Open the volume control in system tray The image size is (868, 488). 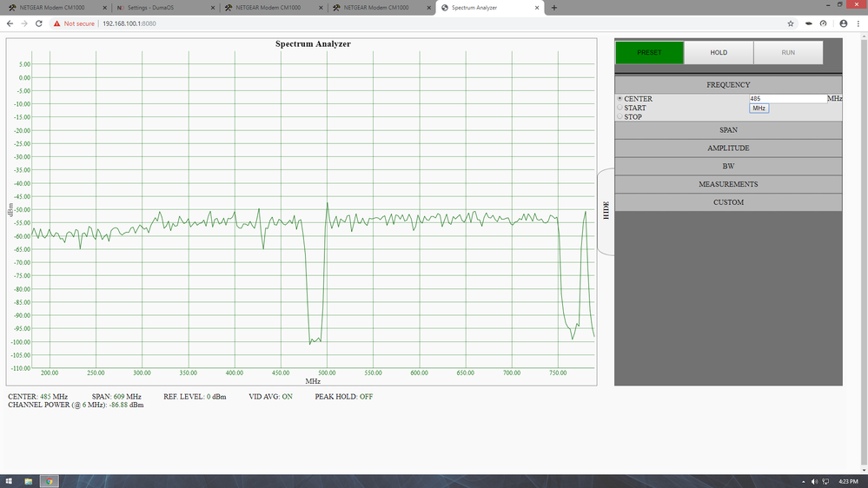coord(814,482)
